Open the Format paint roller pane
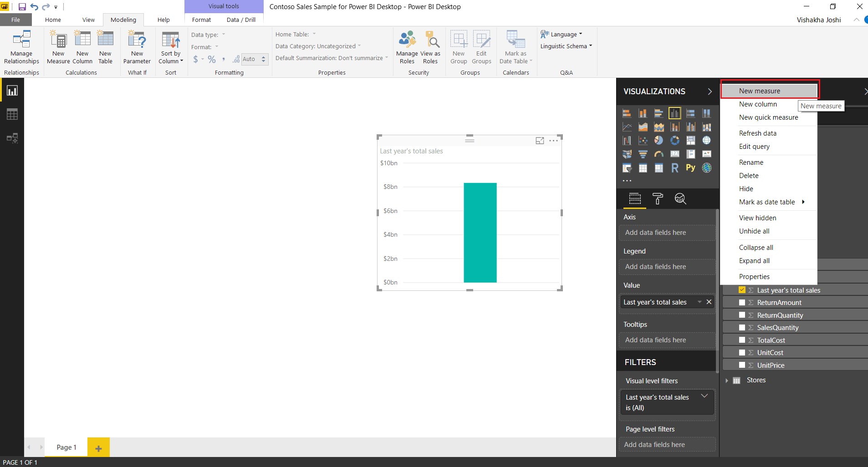Image resolution: width=868 pixels, height=467 pixels. coord(657,198)
